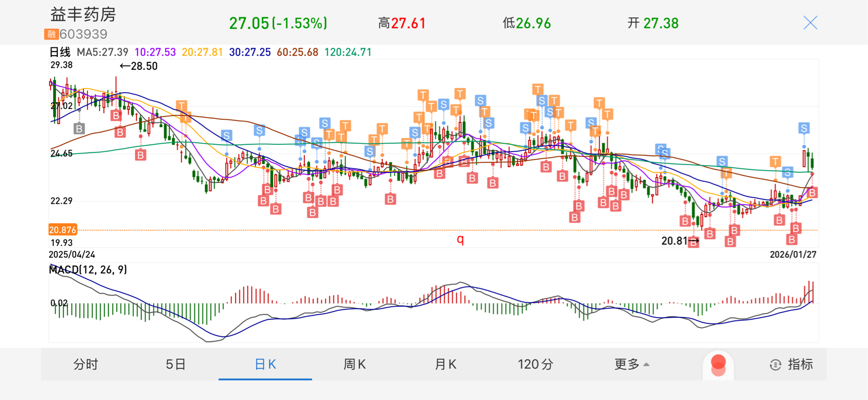868x400 pixels.
Task: Click the 60:25.68 moving average label
Action: (x=297, y=52)
